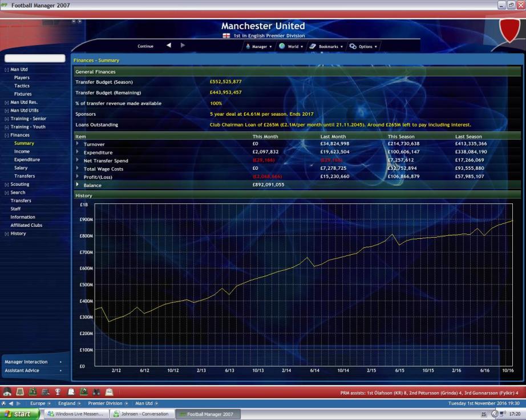Expand the Net Transfer Spend row
The image size is (526, 420).
78,160
